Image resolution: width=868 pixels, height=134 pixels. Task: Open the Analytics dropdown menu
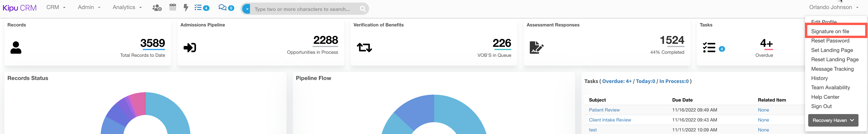(127, 7)
